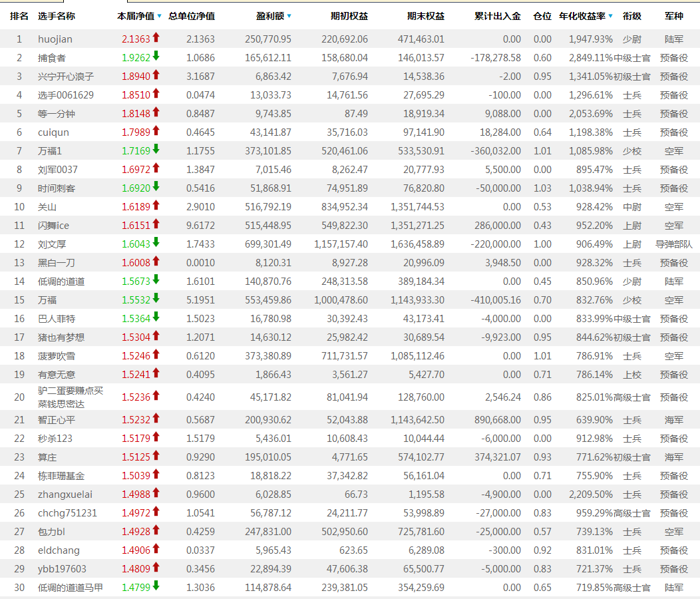
Task: Click red up arrow in 猪也有梦想 row
Action: tap(156, 336)
